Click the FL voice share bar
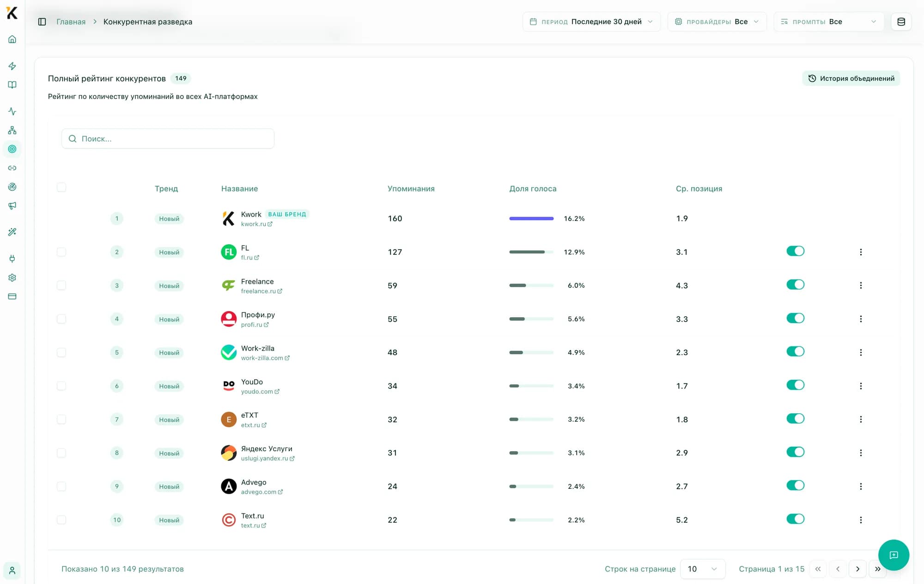This screenshot has height=584, width=924. coord(531,252)
